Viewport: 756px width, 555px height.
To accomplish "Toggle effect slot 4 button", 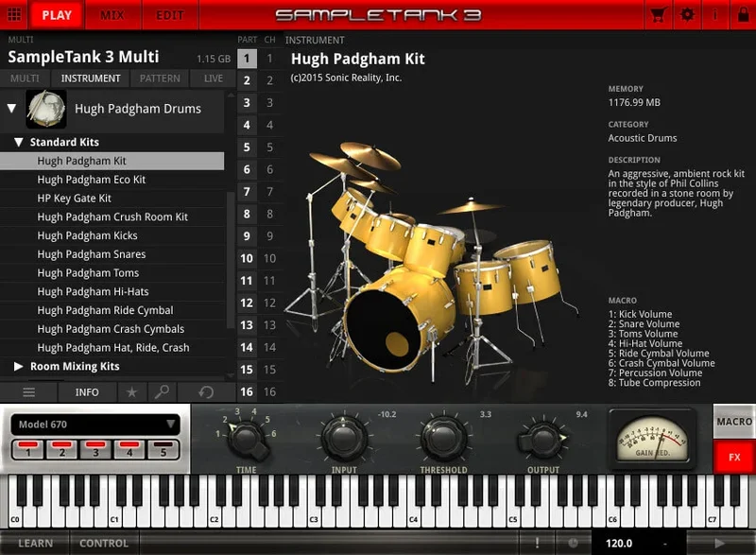I will 129,449.
